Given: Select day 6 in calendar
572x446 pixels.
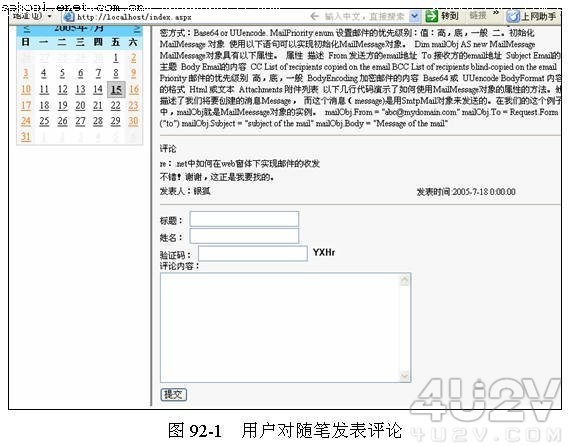Looking at the screenshot, I should click(x=80, y=73).
